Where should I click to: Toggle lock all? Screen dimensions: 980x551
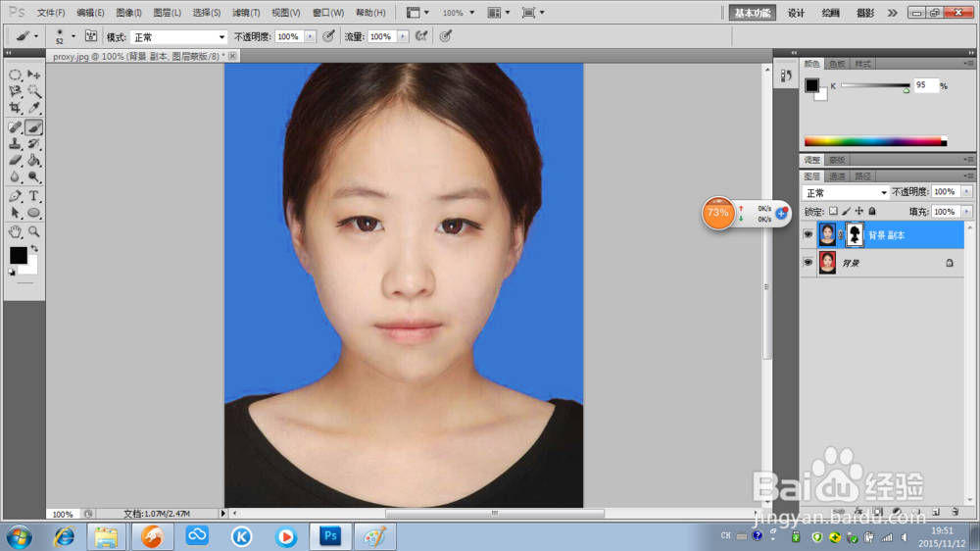pyautogui.click(x=872, y=212)
